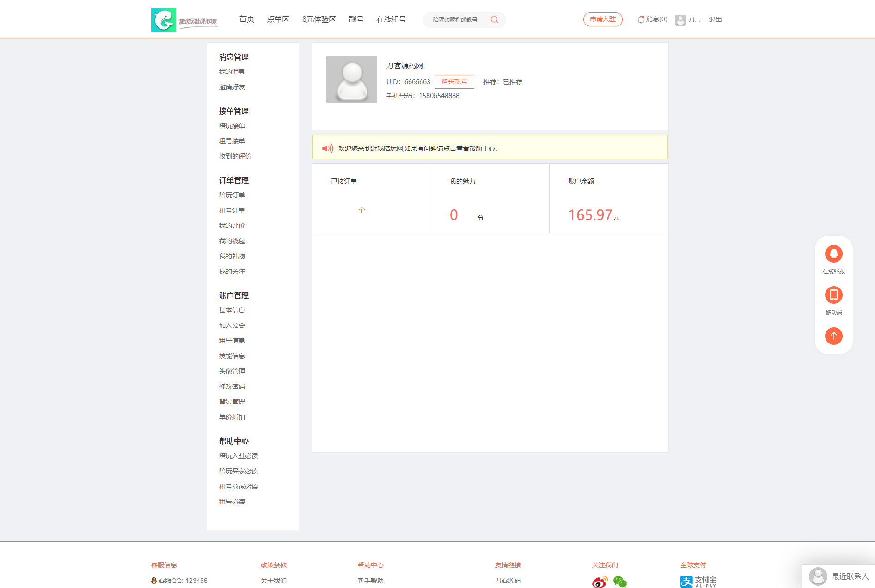Click the site logo in the header
This screenshot has height=588, width=875.
(x=184, y=20)
